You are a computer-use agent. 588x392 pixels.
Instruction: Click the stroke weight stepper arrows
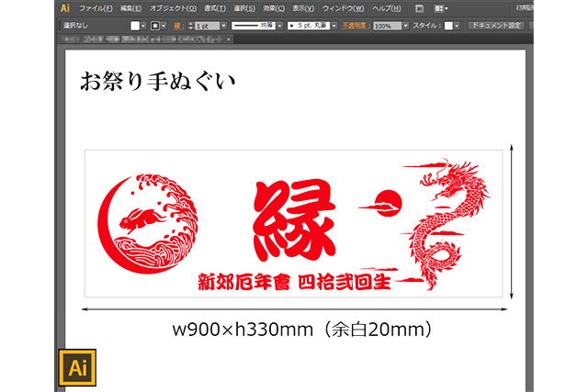point(191,26)
